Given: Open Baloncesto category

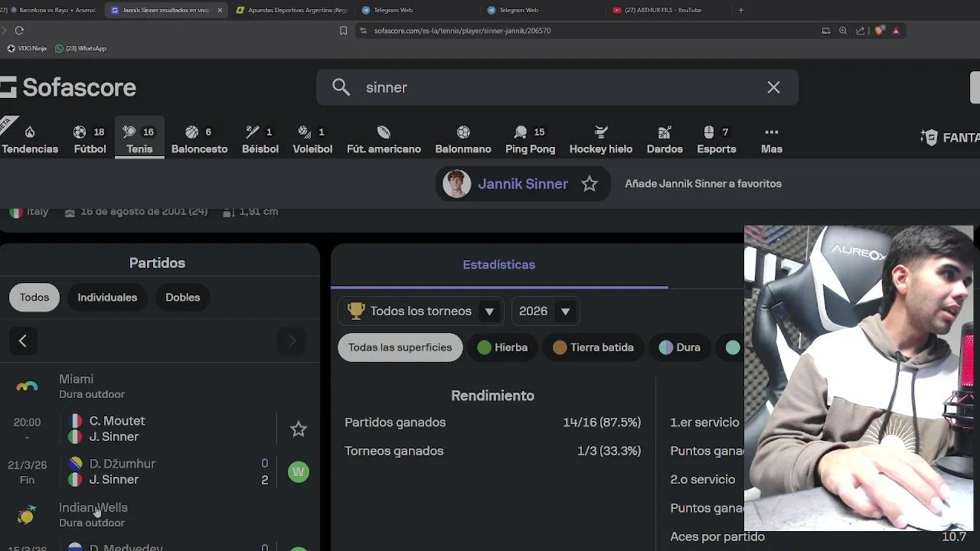Looking at the screenshot, I should pyautogui.click(x=199, y=139).
